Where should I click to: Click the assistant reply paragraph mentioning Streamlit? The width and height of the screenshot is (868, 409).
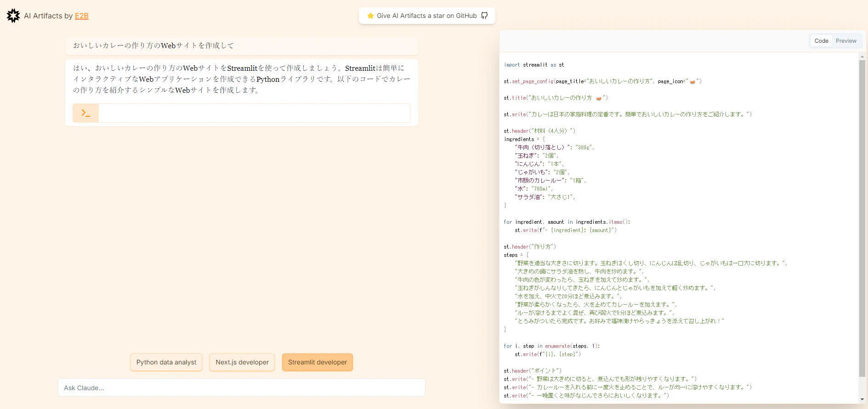pyautogui.click(x=242, y=79)
